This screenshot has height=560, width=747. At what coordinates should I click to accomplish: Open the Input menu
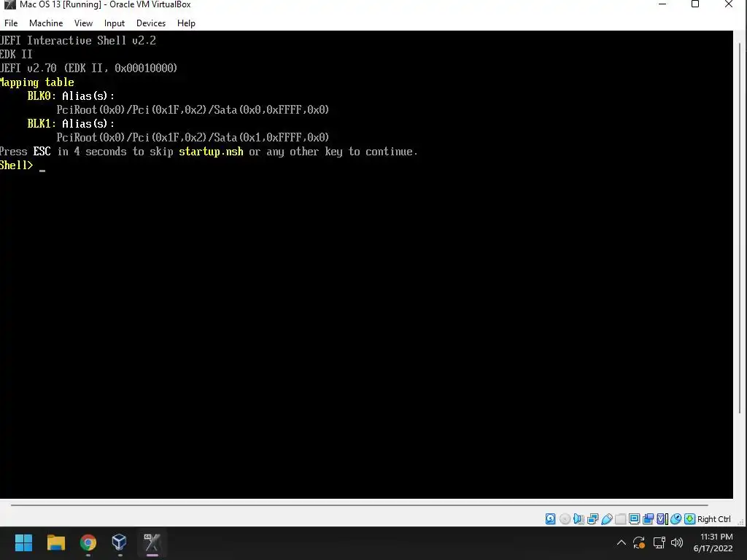tap(115, 23)
